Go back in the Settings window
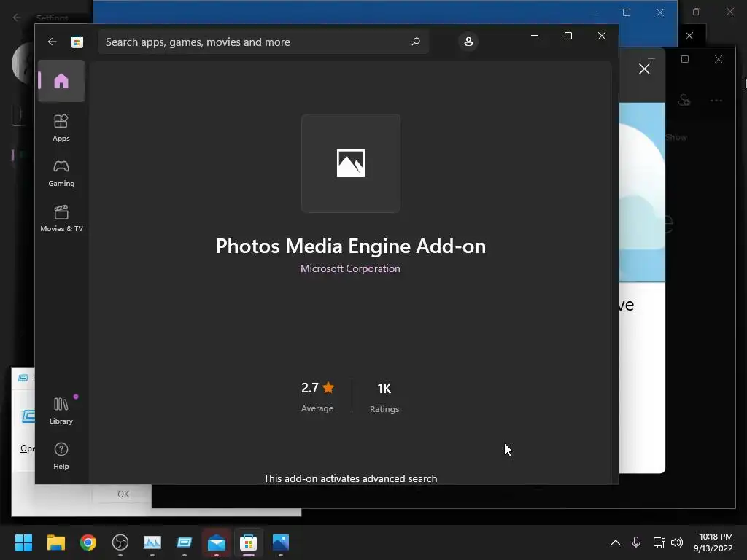This screenshot has width=747, height=560. tap(17, 17)
